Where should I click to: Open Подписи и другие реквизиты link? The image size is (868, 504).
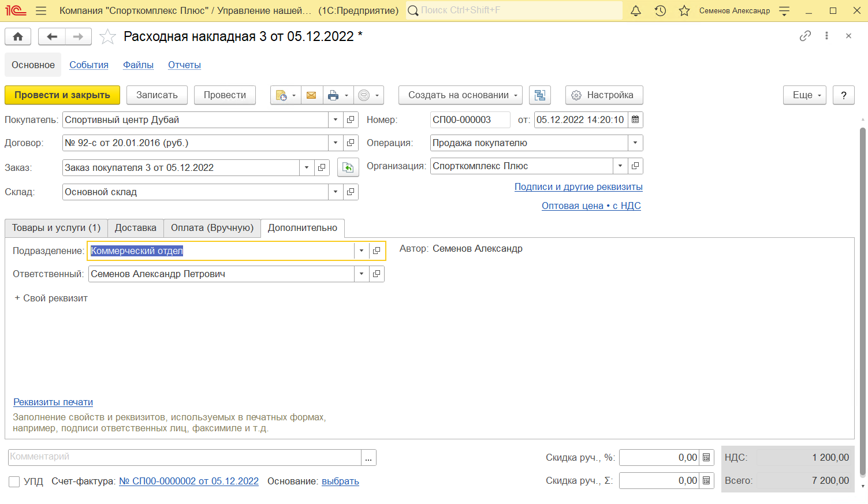click(x=579, y=187)
